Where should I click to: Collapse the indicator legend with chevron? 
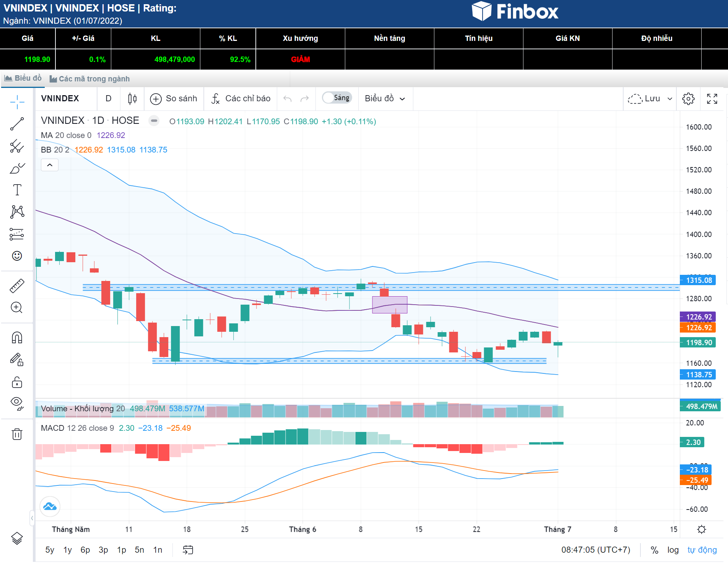coord(50,165)
